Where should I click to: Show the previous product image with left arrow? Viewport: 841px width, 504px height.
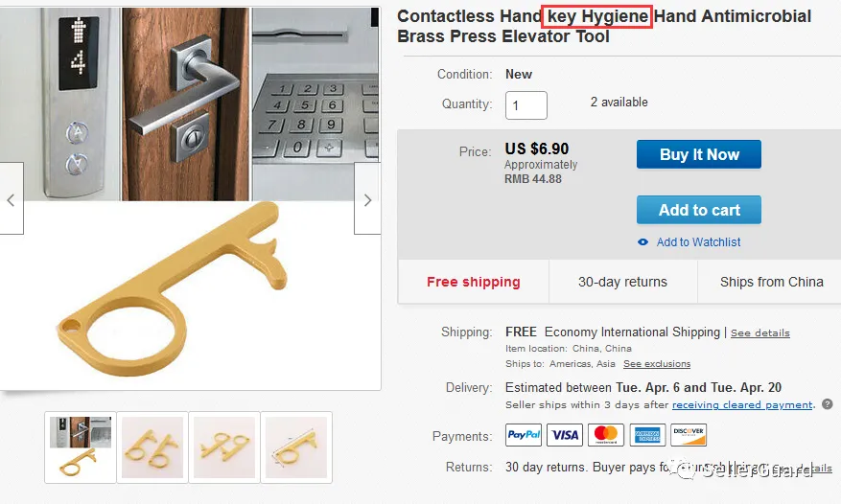[12, 199]
